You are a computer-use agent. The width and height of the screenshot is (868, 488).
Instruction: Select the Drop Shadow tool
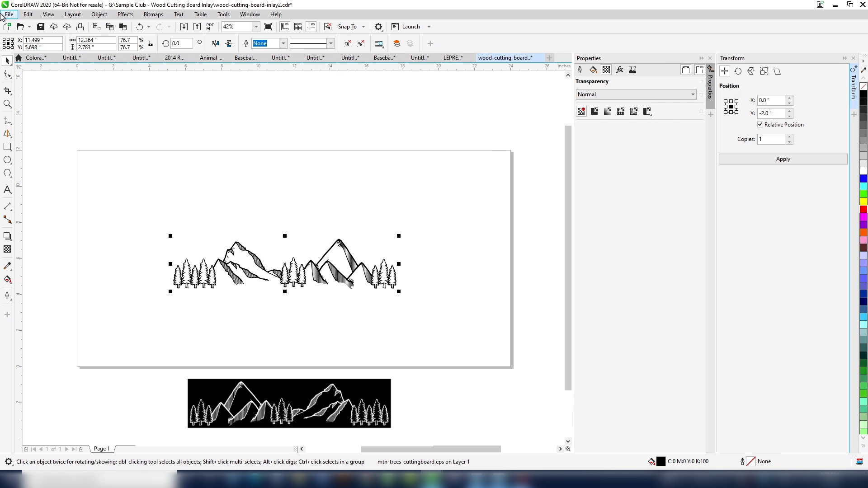tap(7, 236)
